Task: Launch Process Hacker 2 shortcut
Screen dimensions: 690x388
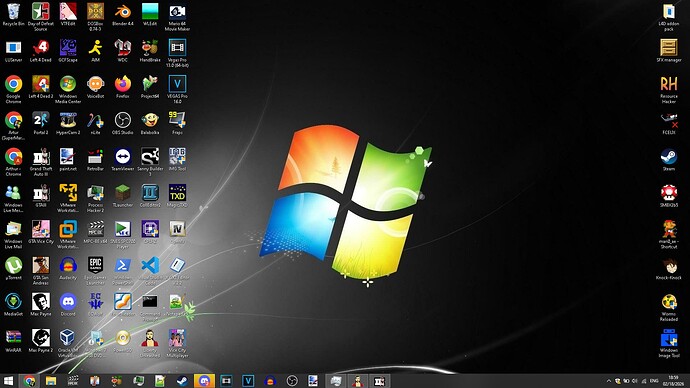Action: pyautogui.click(x=95, y=198)
